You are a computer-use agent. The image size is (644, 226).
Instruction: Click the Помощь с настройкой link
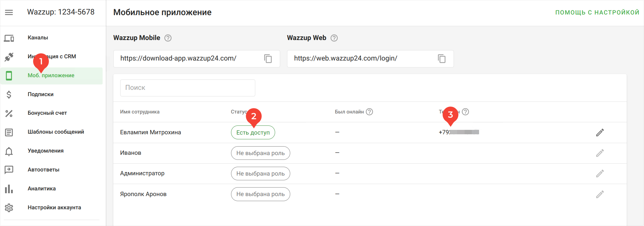[x=597, y=12]
